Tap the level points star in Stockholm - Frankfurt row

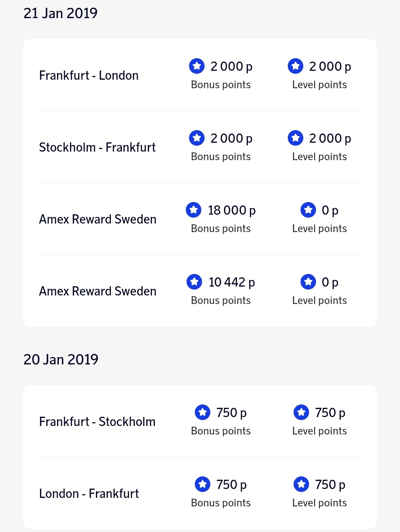click(296, 138)
